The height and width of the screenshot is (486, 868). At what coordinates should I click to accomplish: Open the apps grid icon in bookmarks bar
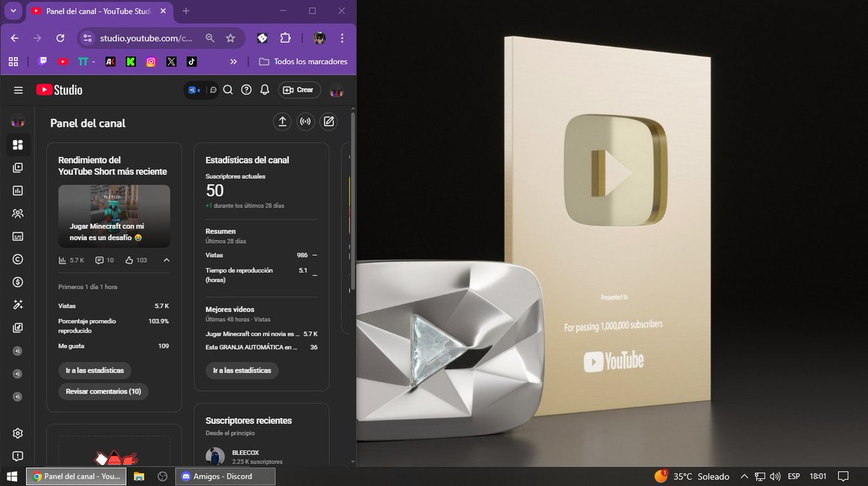coord(13,61)
